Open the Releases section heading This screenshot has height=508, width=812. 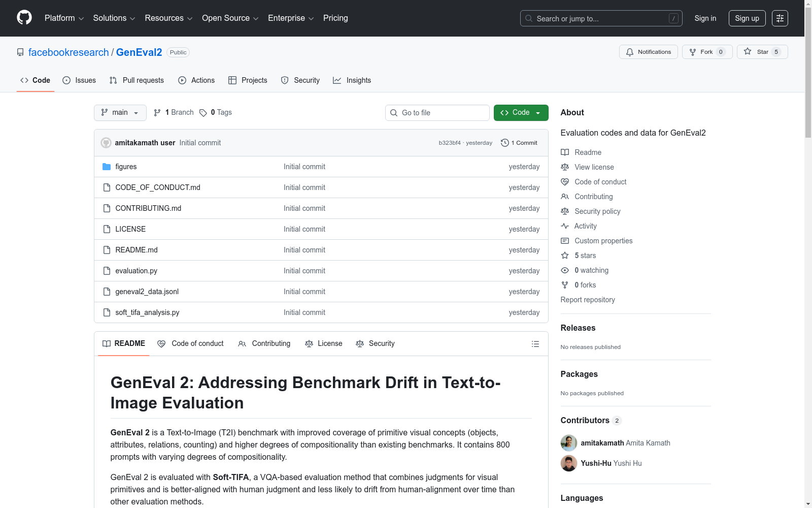[x=578, y=328]
